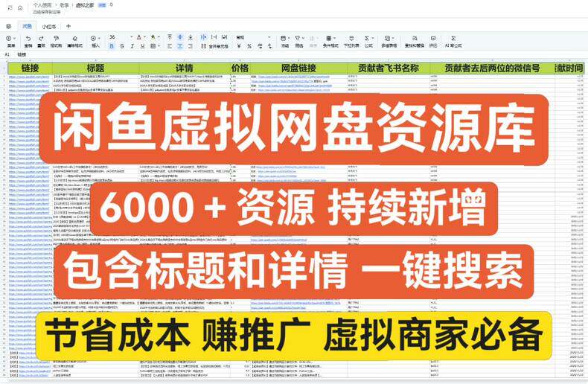Toggle underline formatting
Image resolution: width=588 pixels, height=384 pixels.
142,45
